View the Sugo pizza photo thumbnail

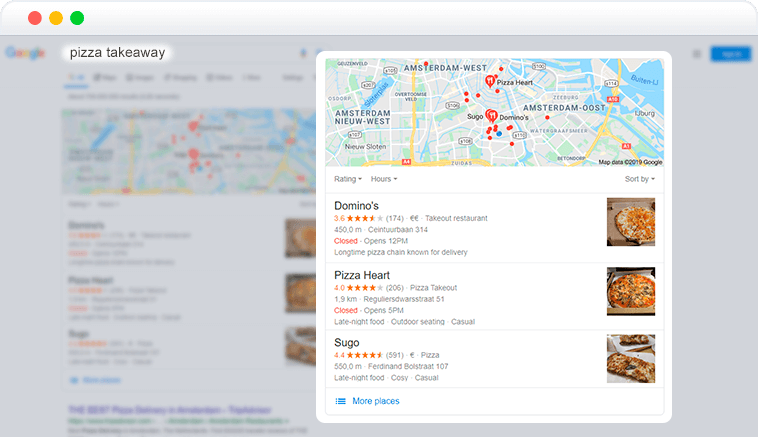[631, 359]
